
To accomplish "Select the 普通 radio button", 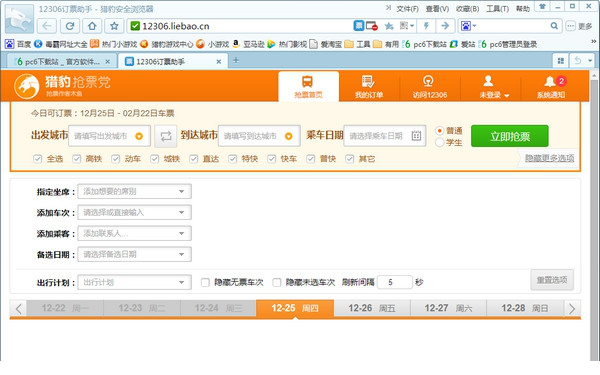I will click(x=440, y=131).
